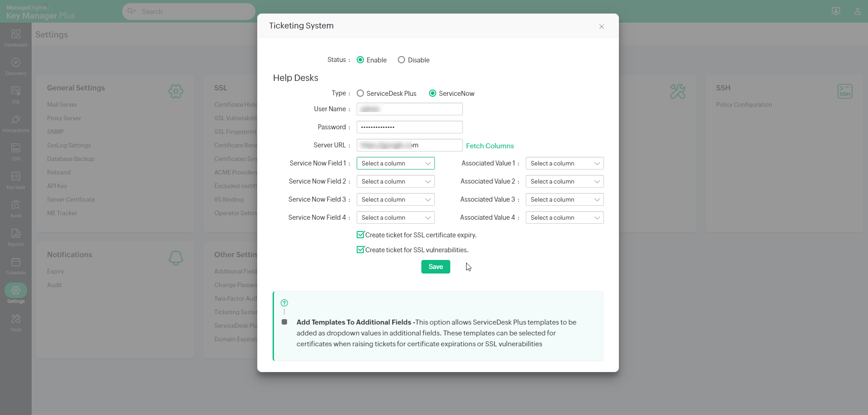Open the Associated Value 3 dropdown
Image resolution: width=868 pixels, height=415 pixels.
[565, 199]
